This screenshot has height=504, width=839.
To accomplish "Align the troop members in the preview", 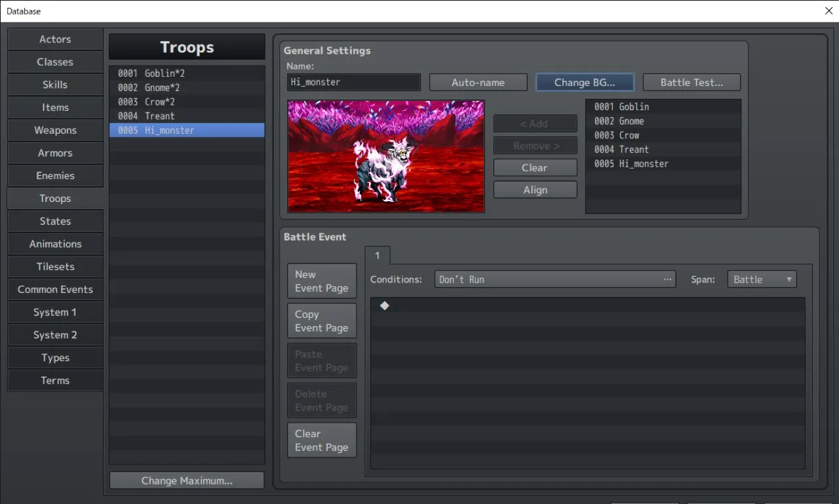I will pyautogui.click(x=535, y=189).
